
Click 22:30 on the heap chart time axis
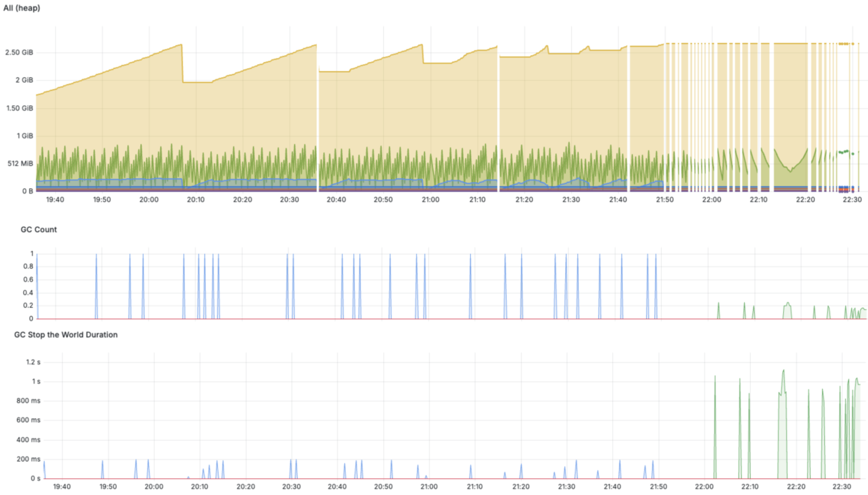[x=852, y=200]
